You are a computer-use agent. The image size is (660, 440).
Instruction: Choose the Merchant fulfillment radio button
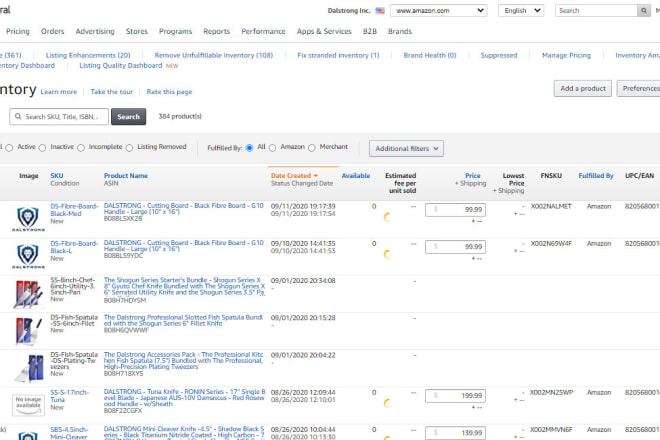[313, 148]
